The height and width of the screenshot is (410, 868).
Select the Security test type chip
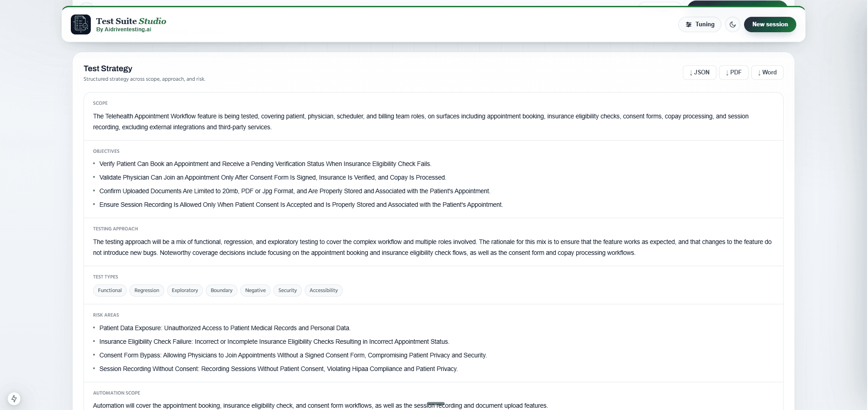point(287,290)
